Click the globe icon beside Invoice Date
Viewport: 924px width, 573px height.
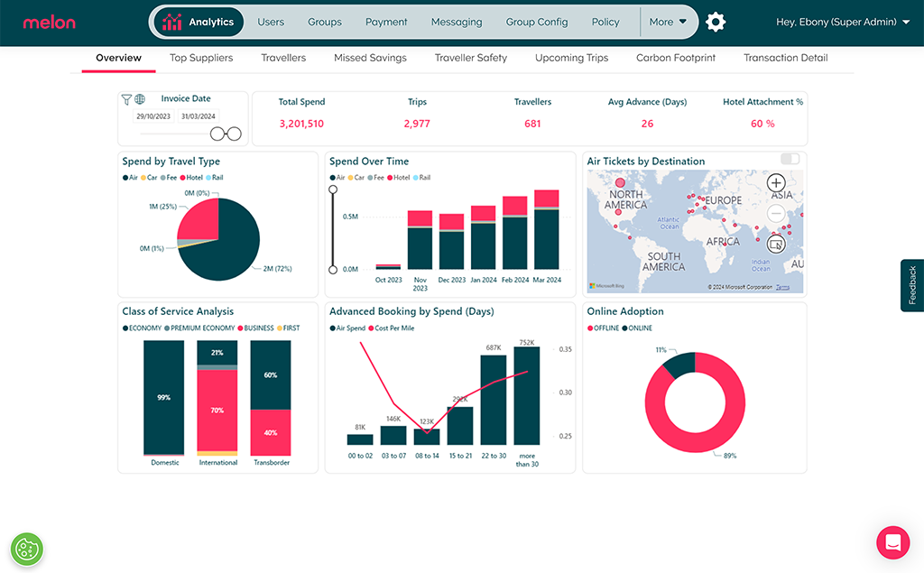click(140, 100)
